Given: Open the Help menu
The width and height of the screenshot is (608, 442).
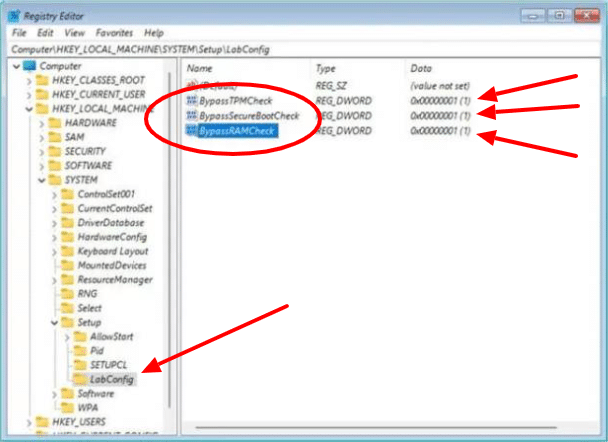Looking at the screenshot, I should (x=154, y=33).
